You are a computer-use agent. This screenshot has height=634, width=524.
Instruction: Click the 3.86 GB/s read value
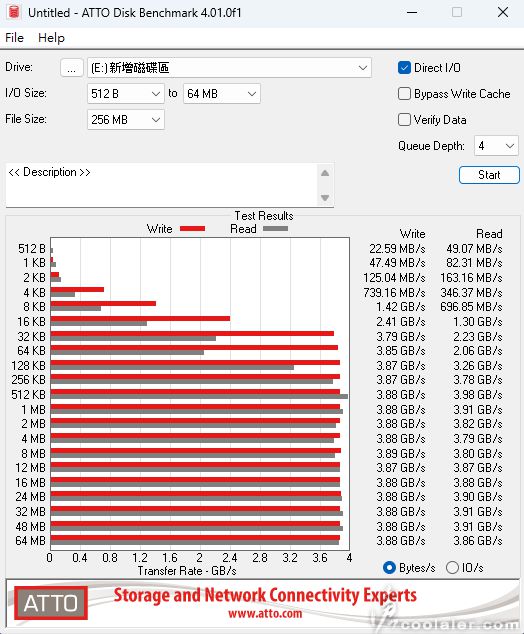[x=478, y=541]
